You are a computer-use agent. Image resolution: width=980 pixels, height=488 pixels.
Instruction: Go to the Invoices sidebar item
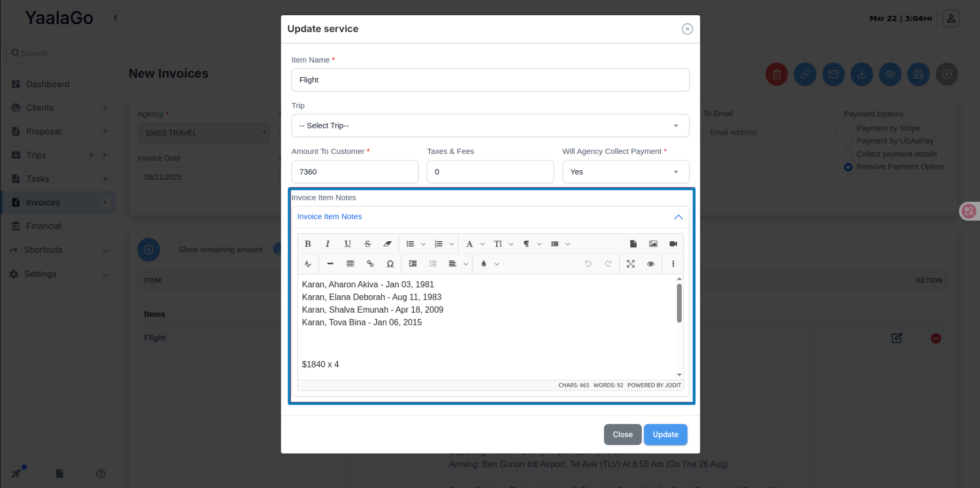tap(43, 203)
